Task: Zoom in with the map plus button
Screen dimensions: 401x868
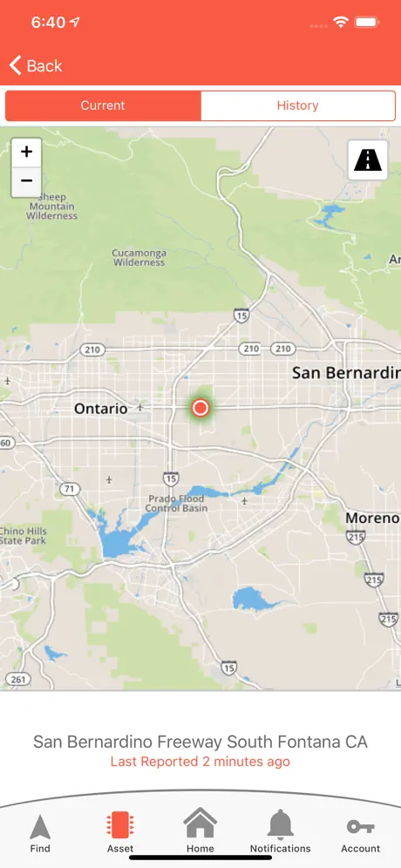Action: coord(26,153)
